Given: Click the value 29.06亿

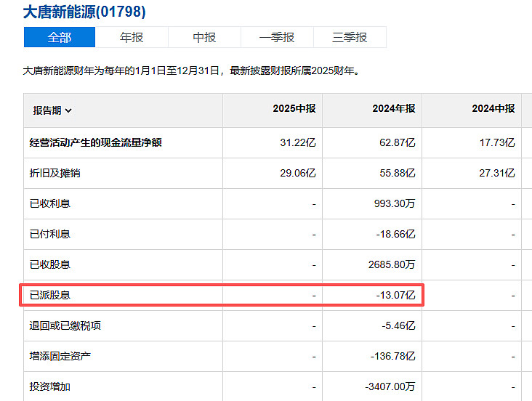Looking at the screenshot, I should [x=298, y=173].
